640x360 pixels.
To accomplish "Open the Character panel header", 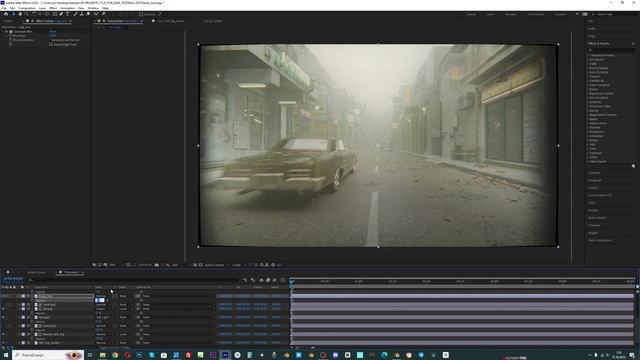I will click(594, 173).
